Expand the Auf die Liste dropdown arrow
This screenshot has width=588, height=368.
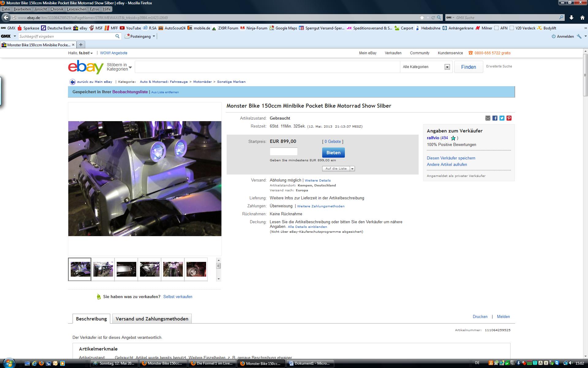click(x=352, y=169)
